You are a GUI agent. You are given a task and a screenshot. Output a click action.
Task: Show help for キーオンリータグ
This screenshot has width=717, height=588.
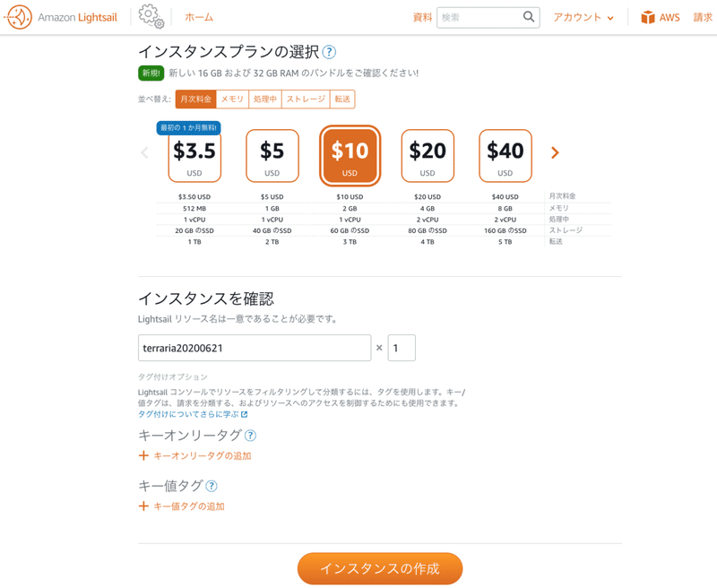coord(250,436)
